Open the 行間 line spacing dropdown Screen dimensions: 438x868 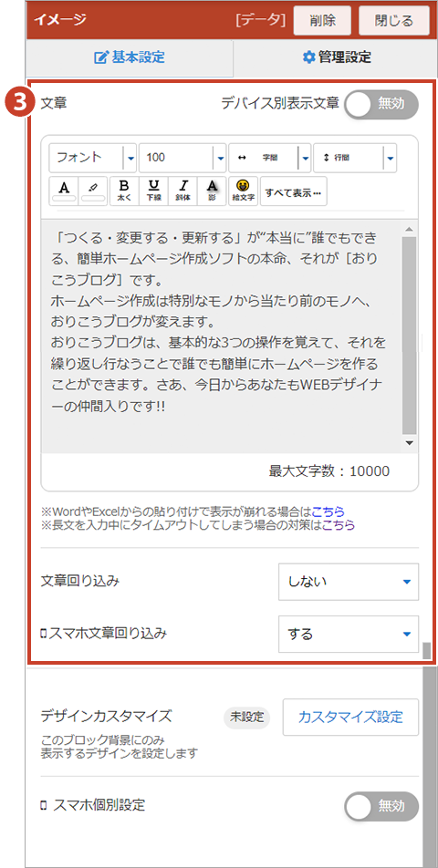pos(354,158)
